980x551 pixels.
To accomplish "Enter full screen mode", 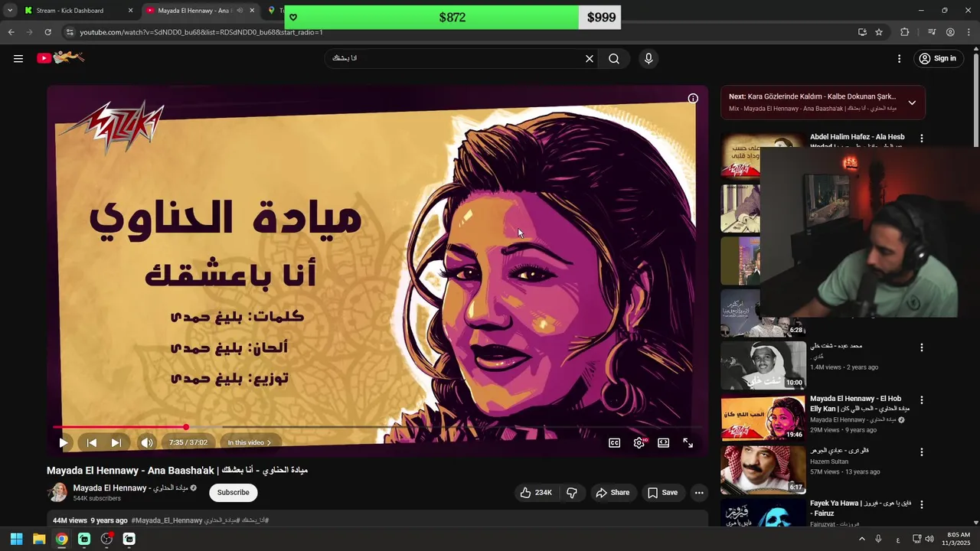I will click(688, 442).
